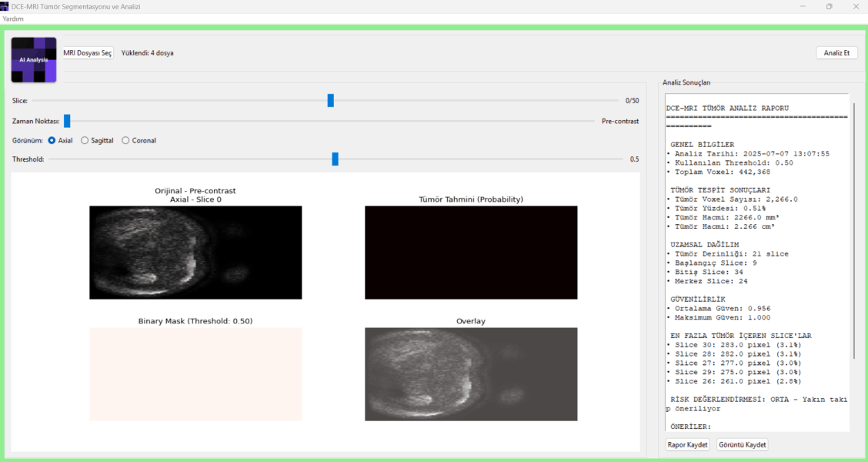Click the 'ÖNERİLER:' heading in report

[691, 427]
